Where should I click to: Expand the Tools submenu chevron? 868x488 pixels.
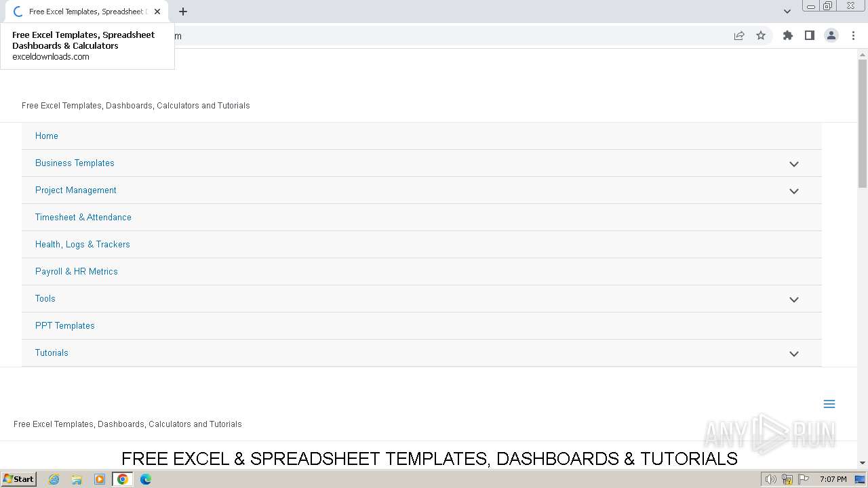point(794,300)
